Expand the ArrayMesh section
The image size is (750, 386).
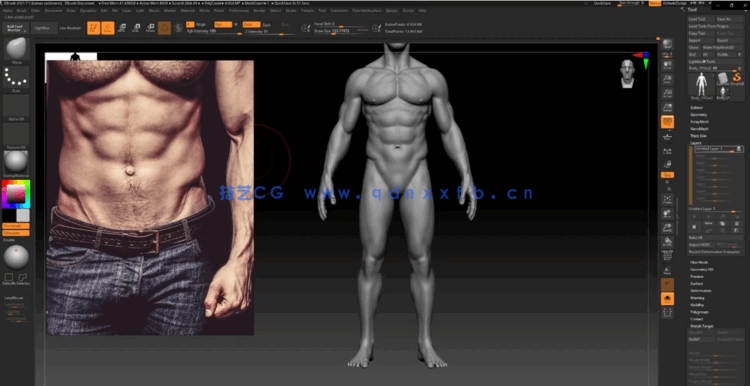pos(699,122)
